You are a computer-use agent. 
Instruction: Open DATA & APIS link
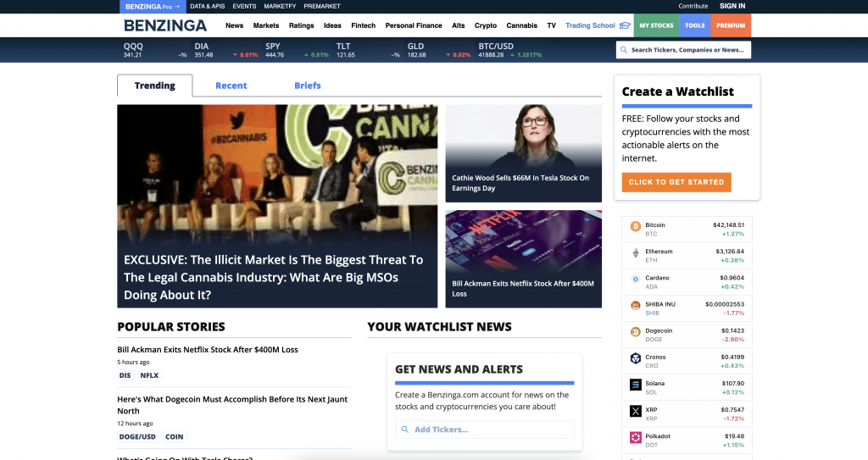pos(207,6)
